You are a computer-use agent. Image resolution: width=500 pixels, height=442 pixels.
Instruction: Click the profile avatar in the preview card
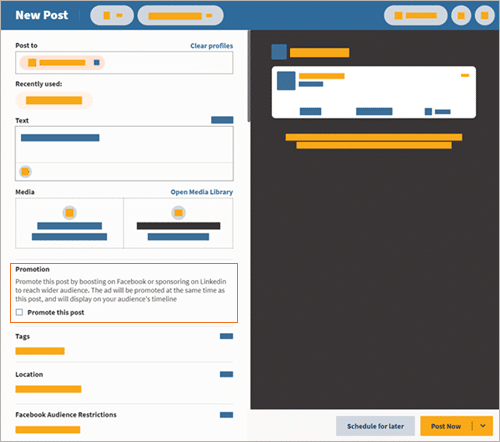(286, 81)
